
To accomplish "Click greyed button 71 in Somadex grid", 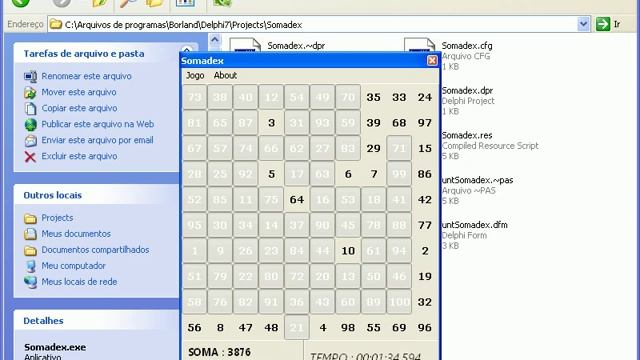I will point(399,148).
